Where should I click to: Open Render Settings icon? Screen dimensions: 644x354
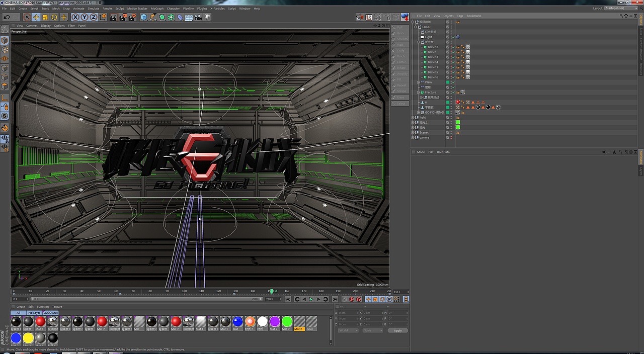[x=132, y=17]
